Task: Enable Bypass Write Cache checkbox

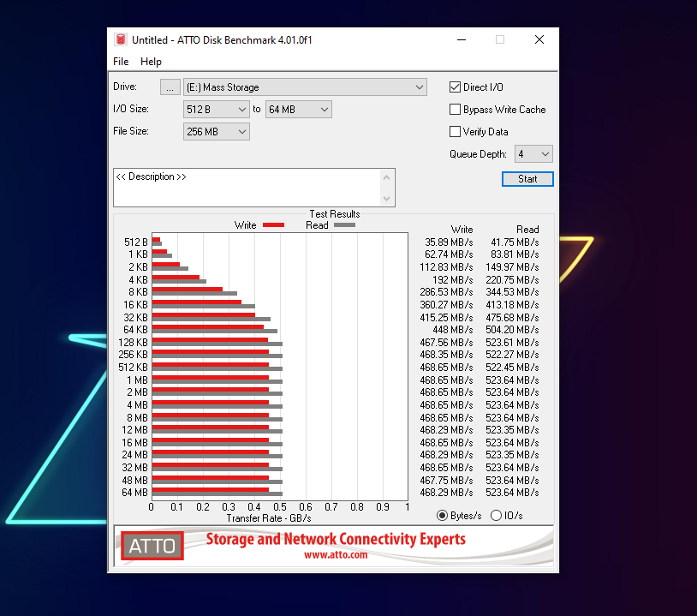Action: coord(455,110)
